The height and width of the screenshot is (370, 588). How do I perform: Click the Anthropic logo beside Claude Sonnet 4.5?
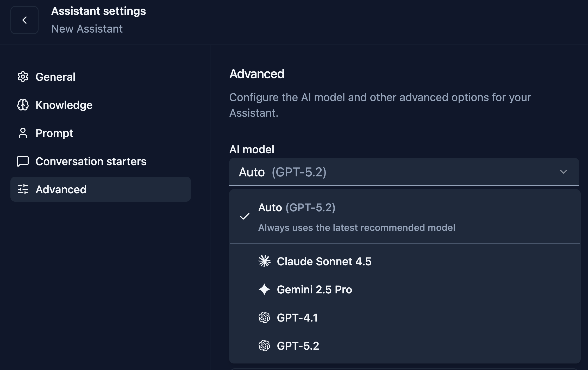pos(264,261)
